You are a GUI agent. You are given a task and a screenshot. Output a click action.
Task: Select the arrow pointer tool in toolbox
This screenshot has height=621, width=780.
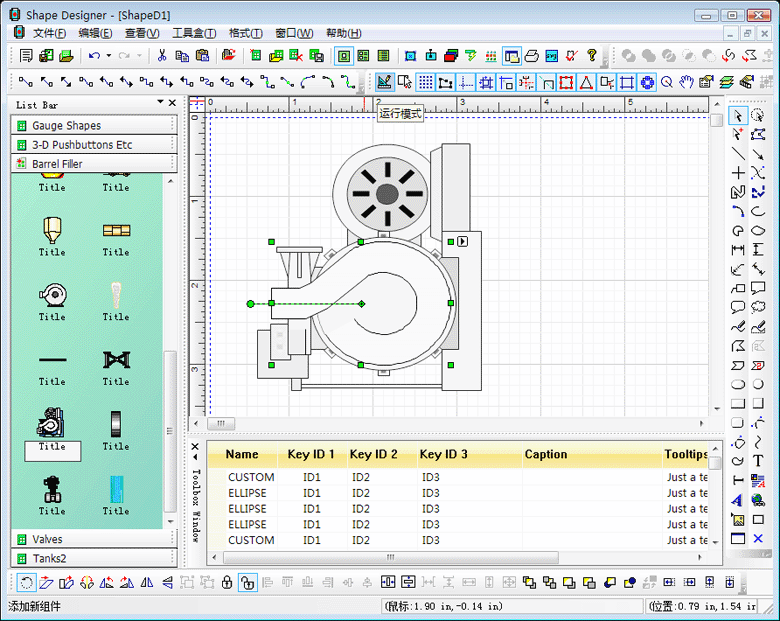(x=738, y=115)
